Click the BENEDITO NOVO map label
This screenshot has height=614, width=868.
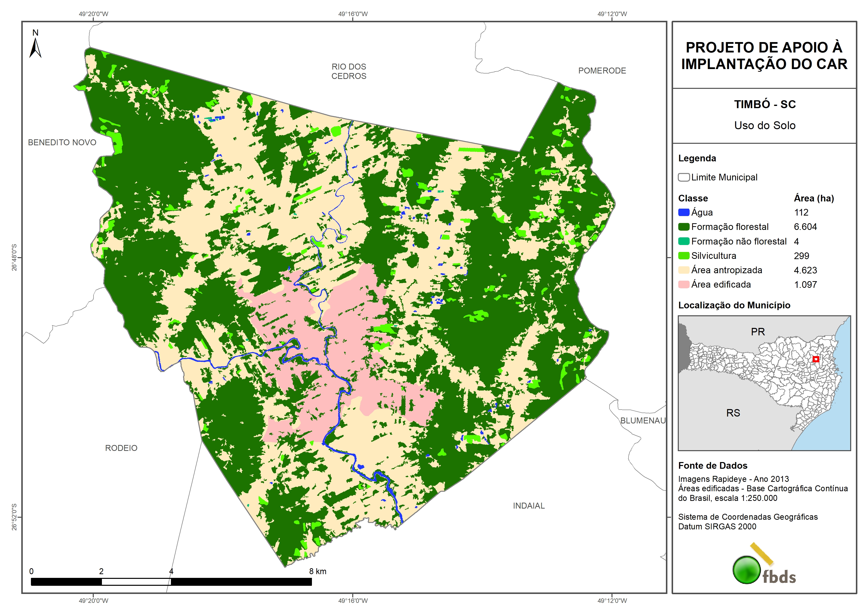point(62,143)
